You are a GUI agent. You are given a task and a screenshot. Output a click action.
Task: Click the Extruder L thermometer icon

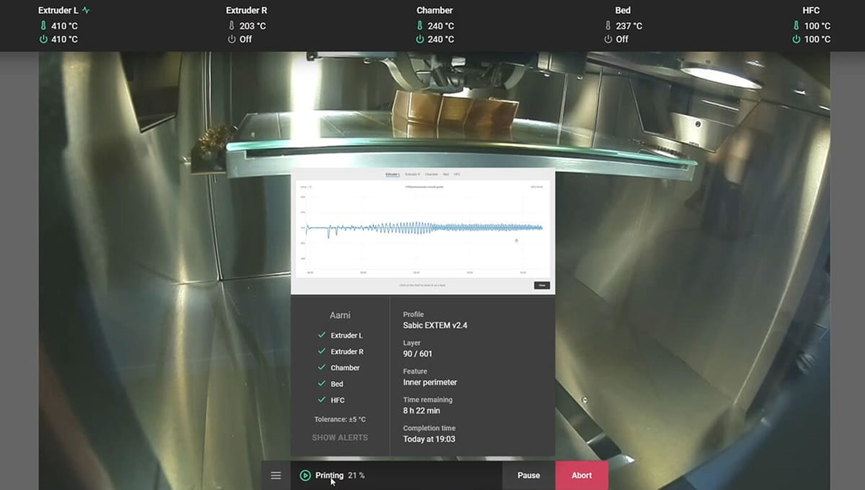click(x=43, y=26)
